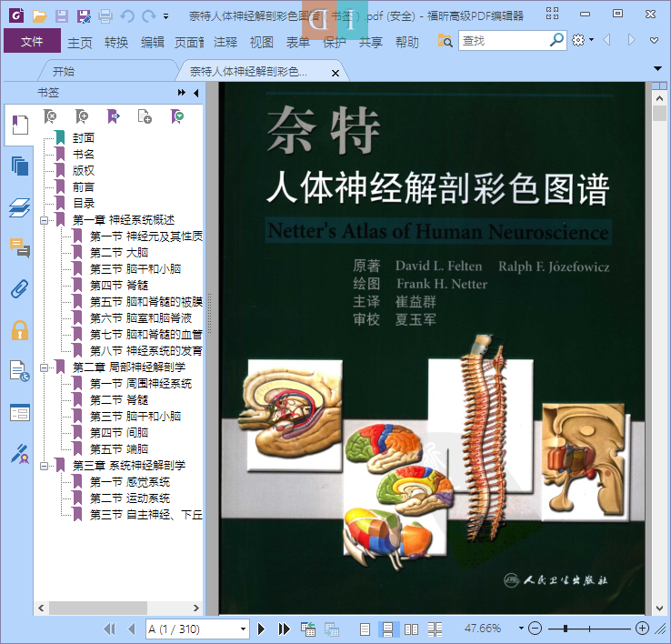Open the layers sidebar panel
The height and width of the screenshot is (644, 671).
click(20, 207)
